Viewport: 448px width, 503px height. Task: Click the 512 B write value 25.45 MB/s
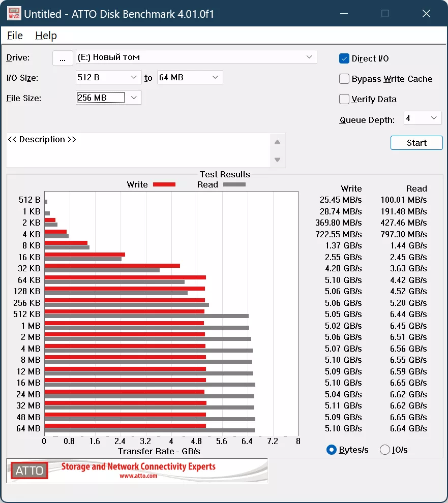click(x=341, y=200)
